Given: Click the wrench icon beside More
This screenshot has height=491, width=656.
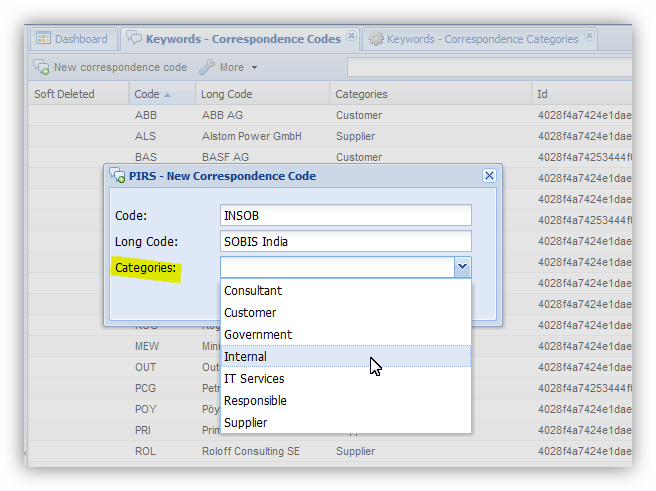Looking at the screenshot, I should tap(207, 67).
